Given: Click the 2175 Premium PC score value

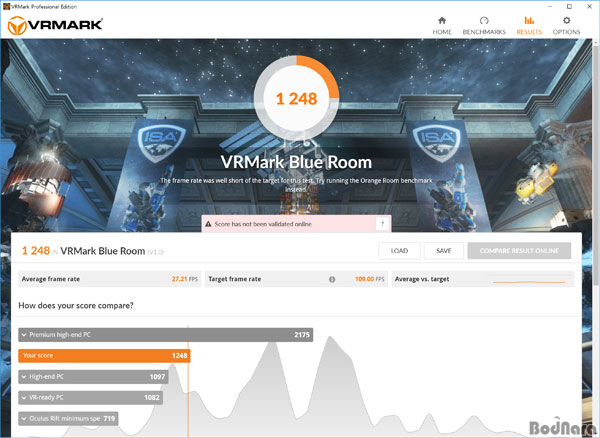Looking at the screenshot, I should [x=302, y=335].
